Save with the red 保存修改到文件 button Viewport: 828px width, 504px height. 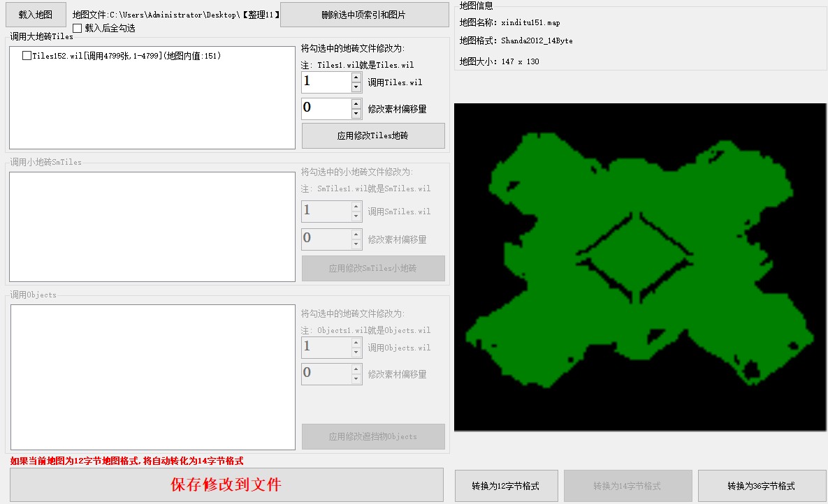(x=226, y=484)
